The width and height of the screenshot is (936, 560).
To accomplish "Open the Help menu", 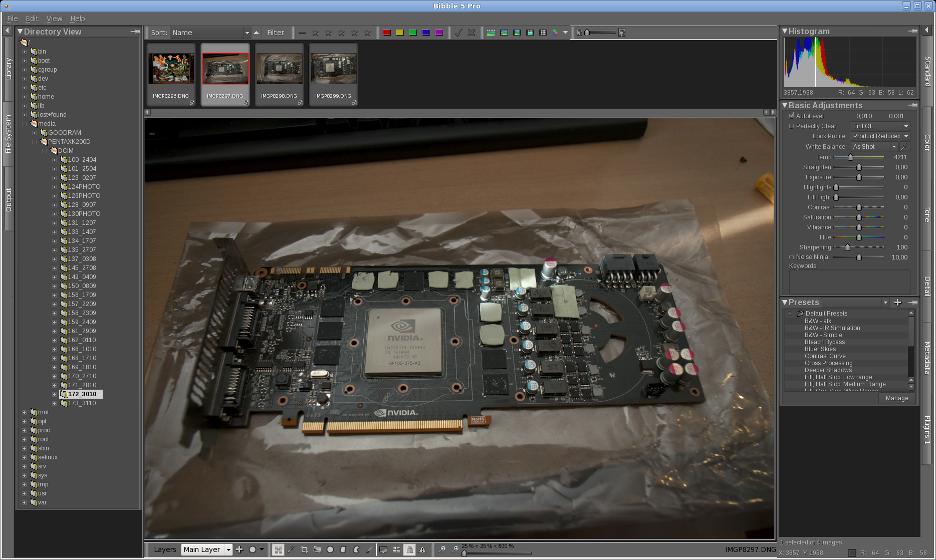I will click(x=77, y=19).
